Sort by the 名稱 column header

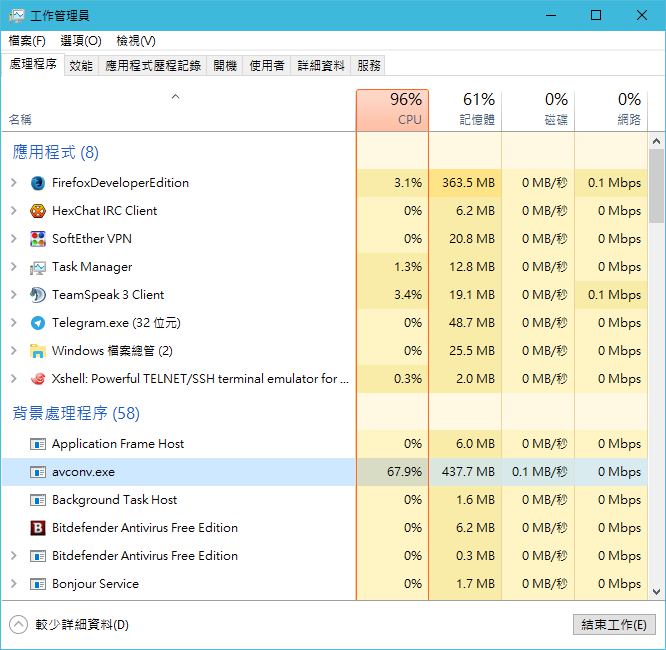tap(178, 110)
